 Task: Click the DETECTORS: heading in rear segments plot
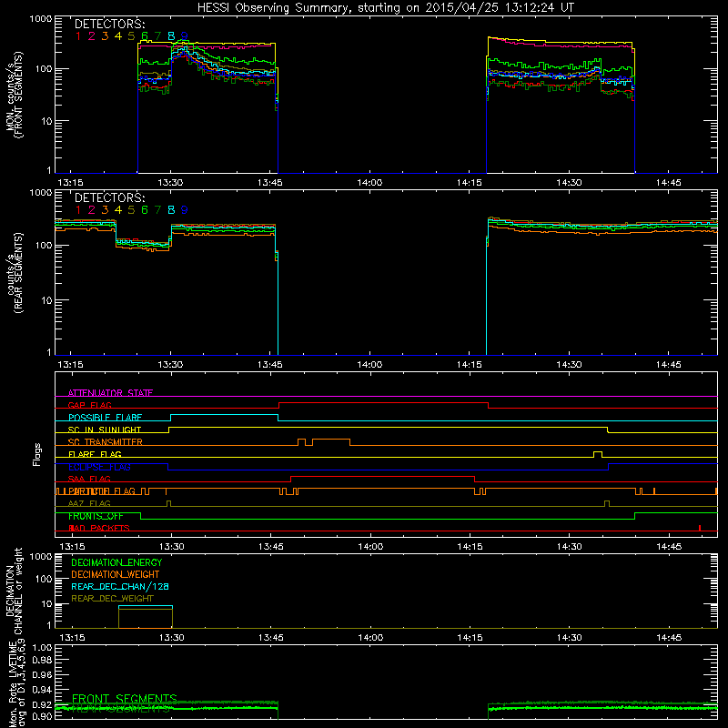[x=109, y=197]
